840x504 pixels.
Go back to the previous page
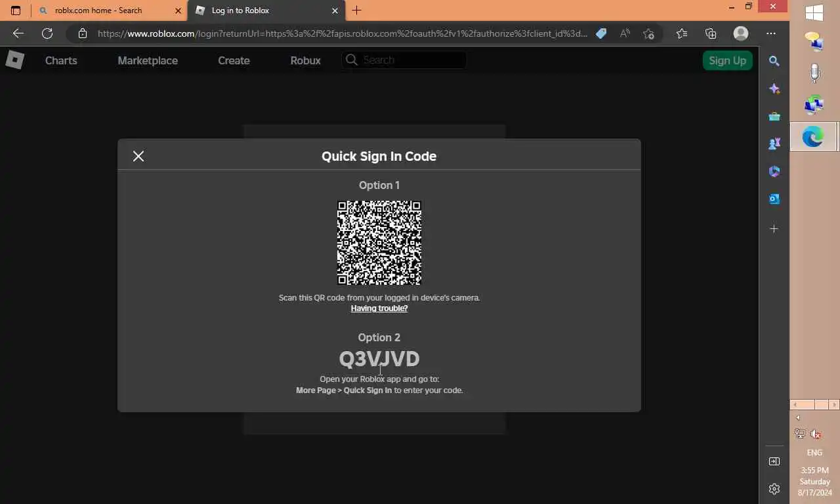click(x=18, y=33)
